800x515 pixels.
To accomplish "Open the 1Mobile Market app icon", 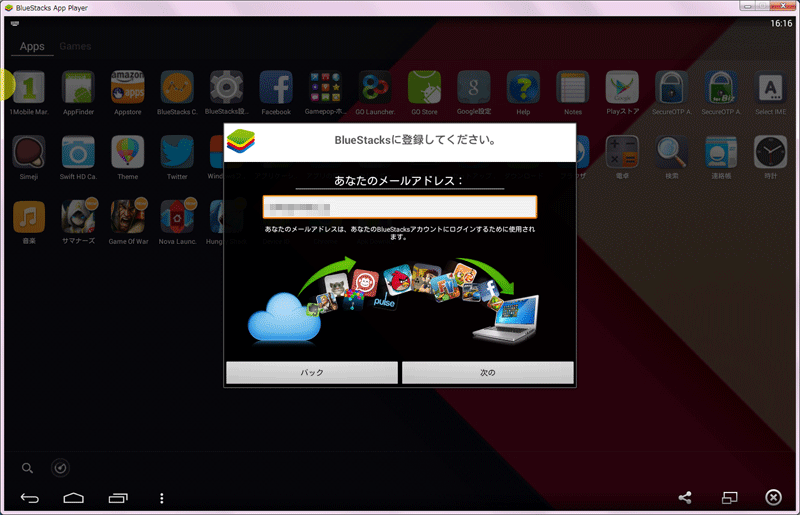I will coord(29,88).
